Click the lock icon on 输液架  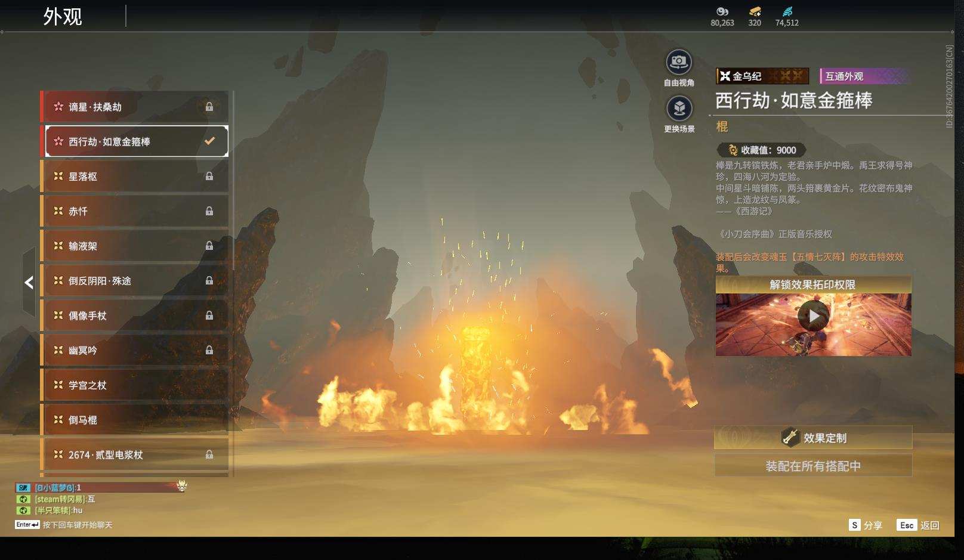(x=209, y=246)
